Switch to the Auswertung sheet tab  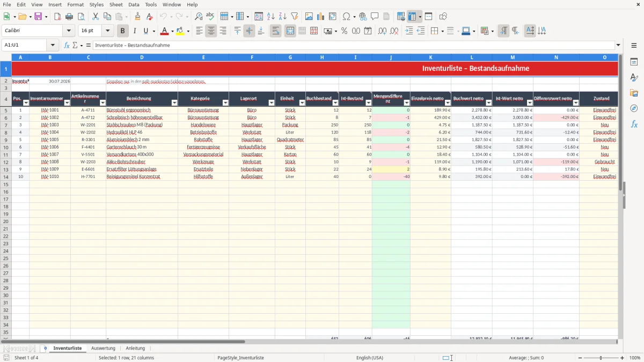[x=103, y=348]
